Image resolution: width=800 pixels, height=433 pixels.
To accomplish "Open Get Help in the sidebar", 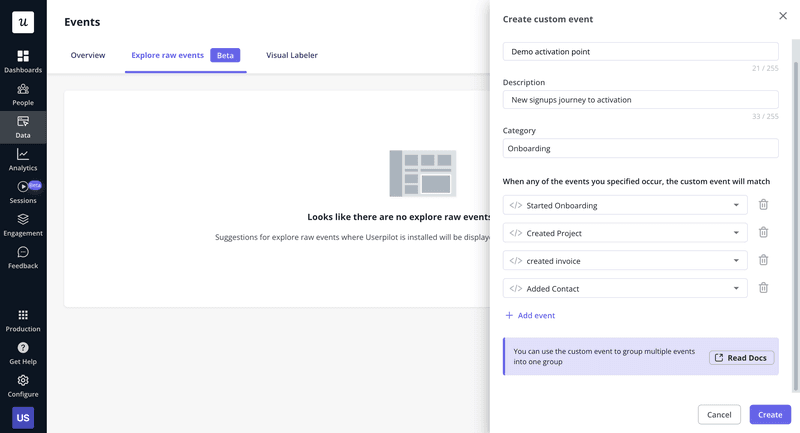I will coord(23,353).
